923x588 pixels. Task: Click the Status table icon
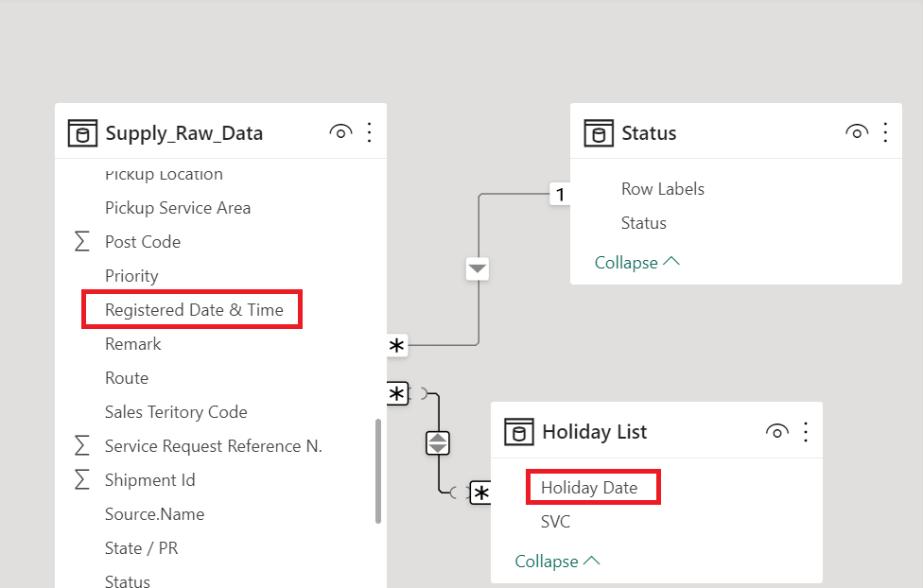coord(598,133)
